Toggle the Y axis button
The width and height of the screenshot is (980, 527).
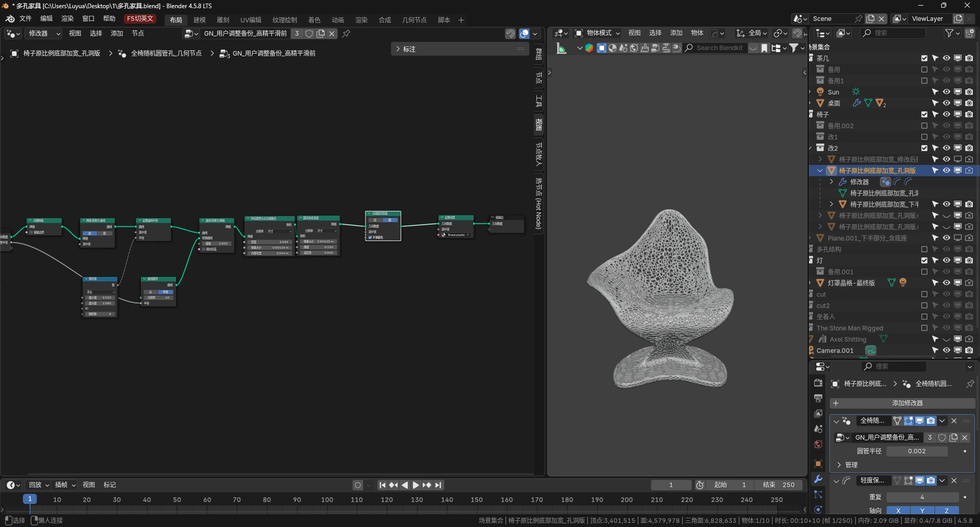[x=922, y=511]
